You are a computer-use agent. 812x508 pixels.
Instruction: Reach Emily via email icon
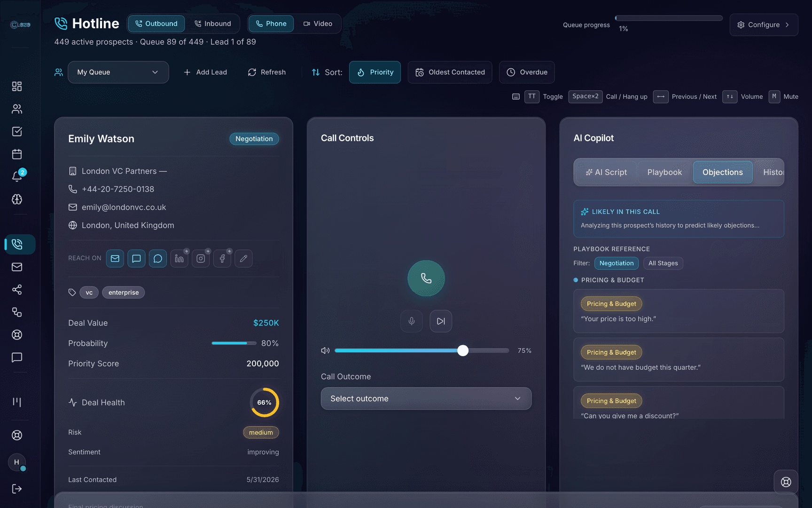115,258
